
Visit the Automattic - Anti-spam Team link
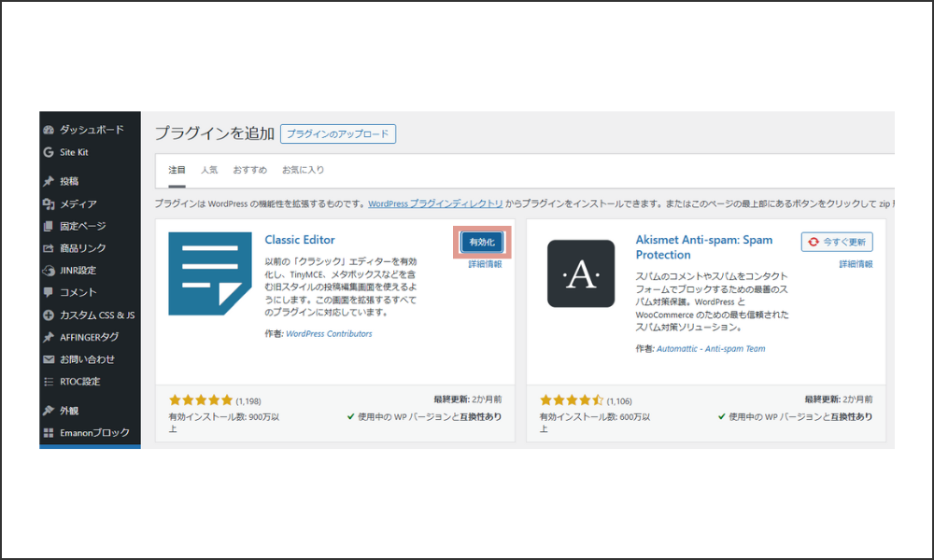click(711, 349)
